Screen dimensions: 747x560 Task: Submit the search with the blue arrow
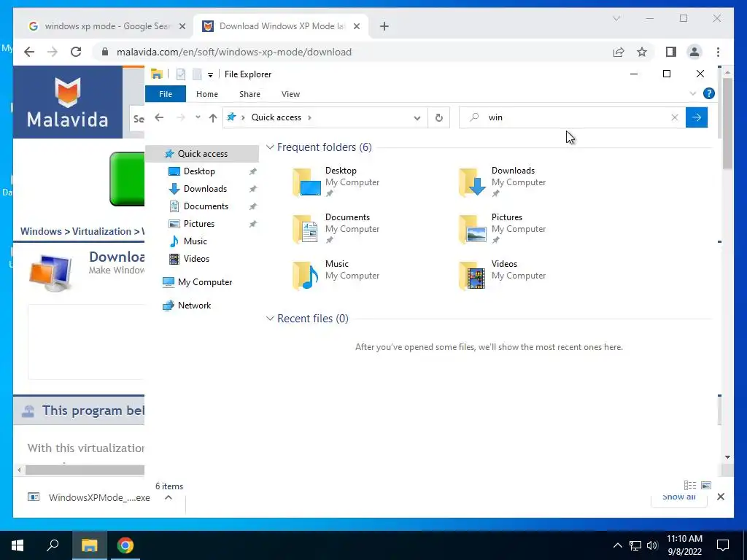click(x=697, y=117)
